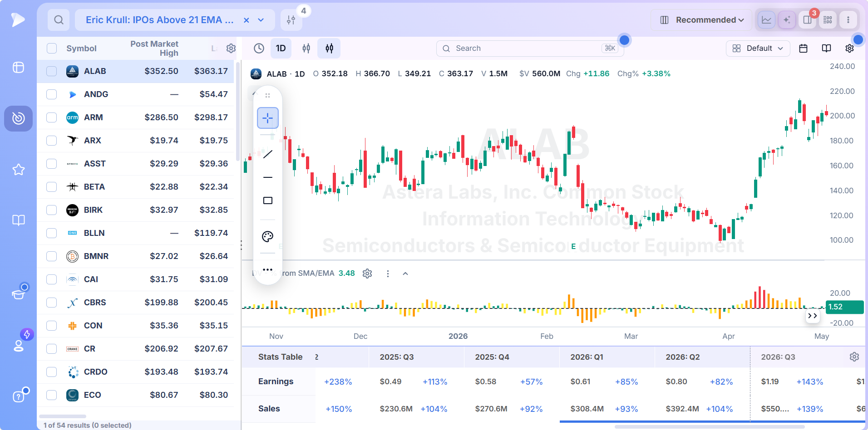
Task: Open the chart time interval clock icon
Action: [x=259, y=48]
